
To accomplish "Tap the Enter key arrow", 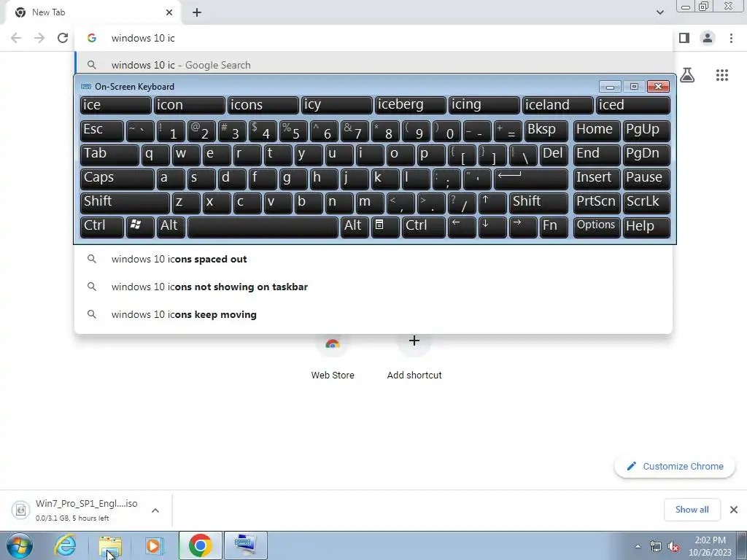I will (531, 179).
